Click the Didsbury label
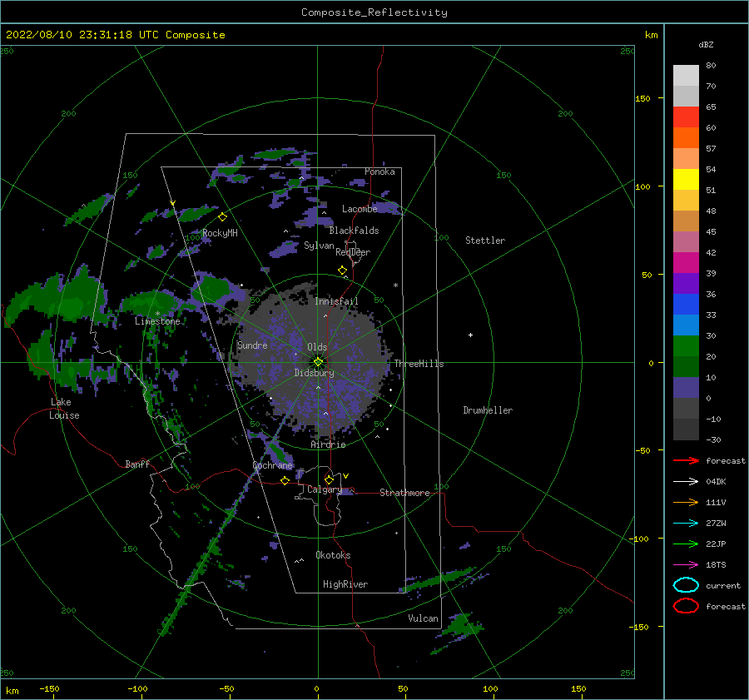Screen dimensions: 749x700 (315, 373)
